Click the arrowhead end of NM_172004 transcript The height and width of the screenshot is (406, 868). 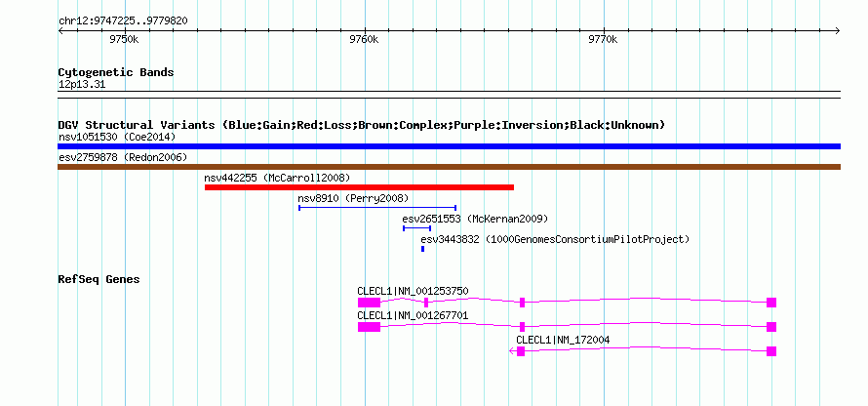tap(512, 351)
